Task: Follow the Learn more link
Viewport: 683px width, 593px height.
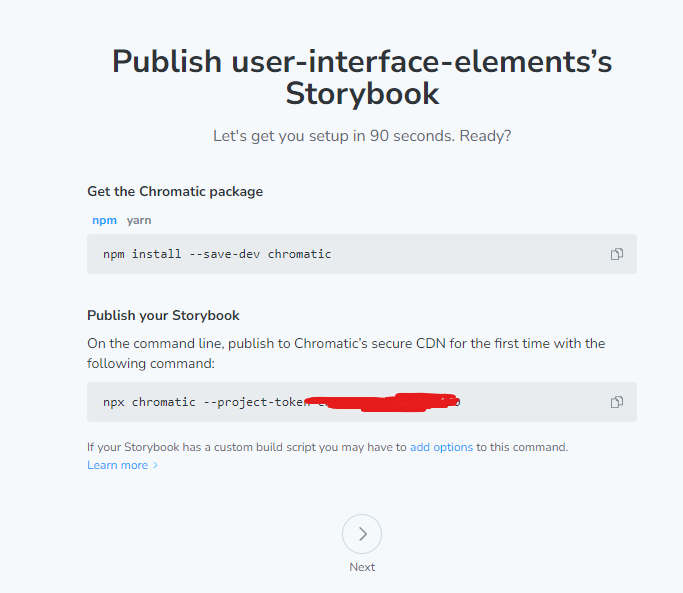Action: [x=122, y=465]
